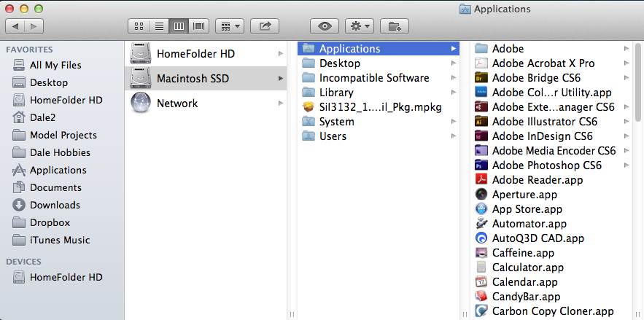
Task: Expand the Library folder arrow
Action: (x=454, y=93)
